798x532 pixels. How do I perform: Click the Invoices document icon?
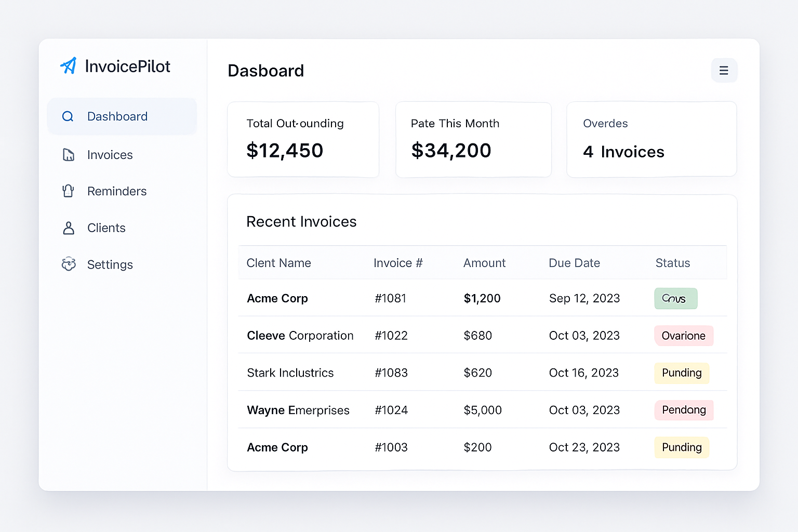pyautogui.click(x=68, y=154)
